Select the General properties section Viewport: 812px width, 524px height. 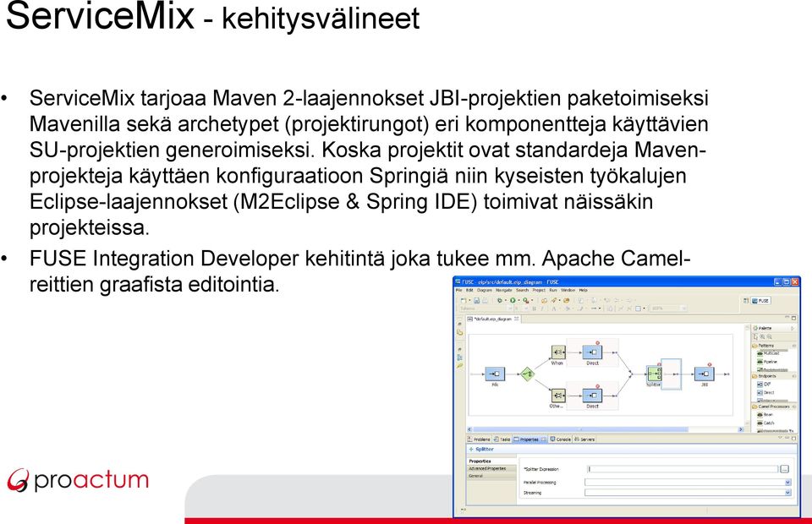491,476
